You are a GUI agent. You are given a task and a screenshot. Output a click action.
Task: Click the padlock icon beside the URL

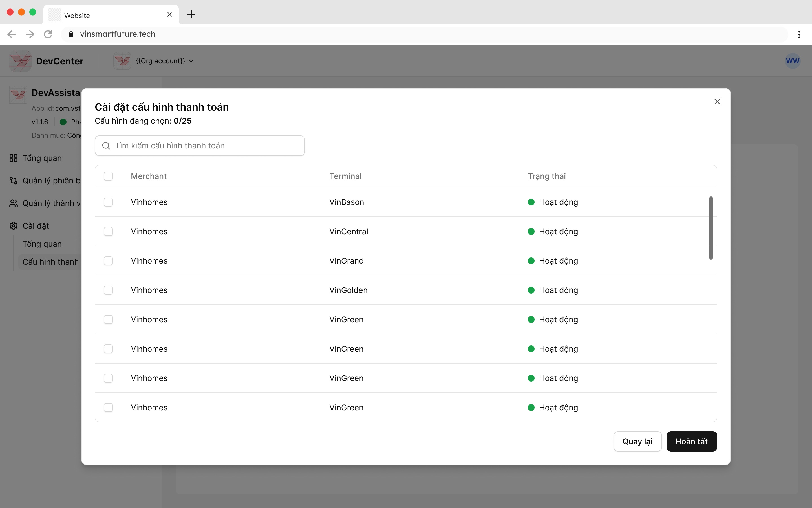click(x=71, y=34)
